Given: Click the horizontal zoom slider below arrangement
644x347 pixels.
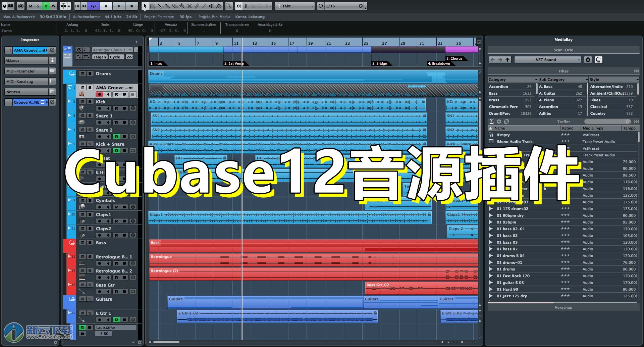Looking at the screenshot, I should [462, 342].
